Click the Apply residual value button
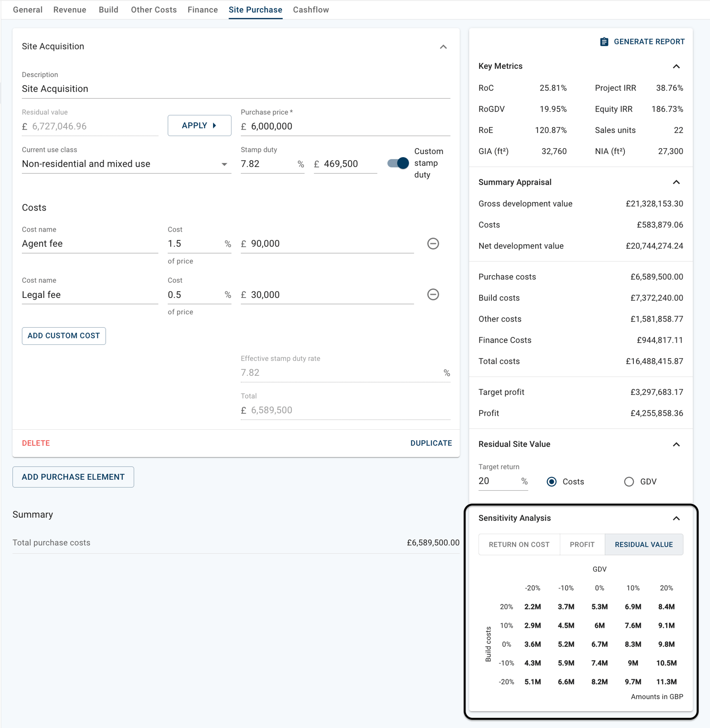This screenshot has height=728, width=710. point(199,126)
